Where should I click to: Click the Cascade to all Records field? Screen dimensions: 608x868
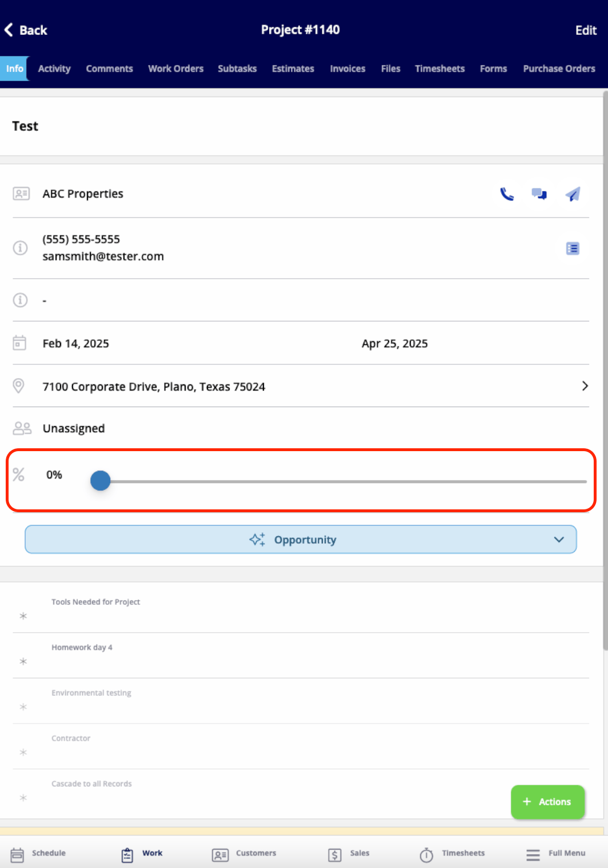click(301, 792)
